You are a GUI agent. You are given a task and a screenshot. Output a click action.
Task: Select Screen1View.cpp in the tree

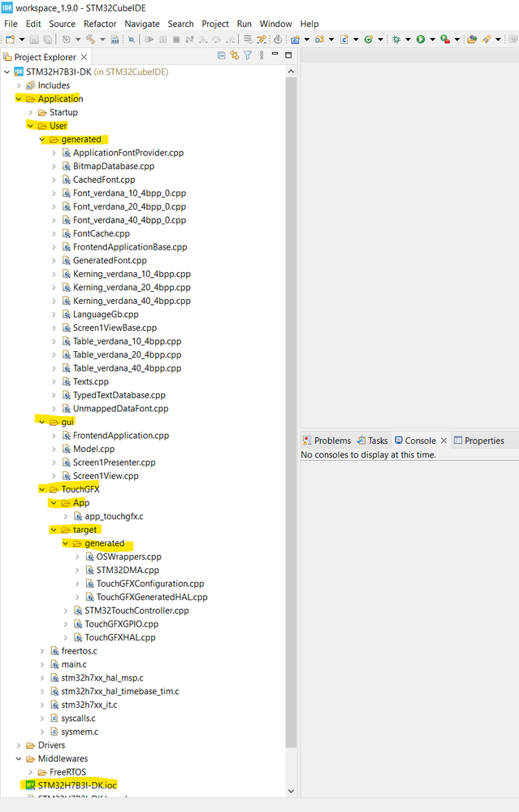coord(106,476)
